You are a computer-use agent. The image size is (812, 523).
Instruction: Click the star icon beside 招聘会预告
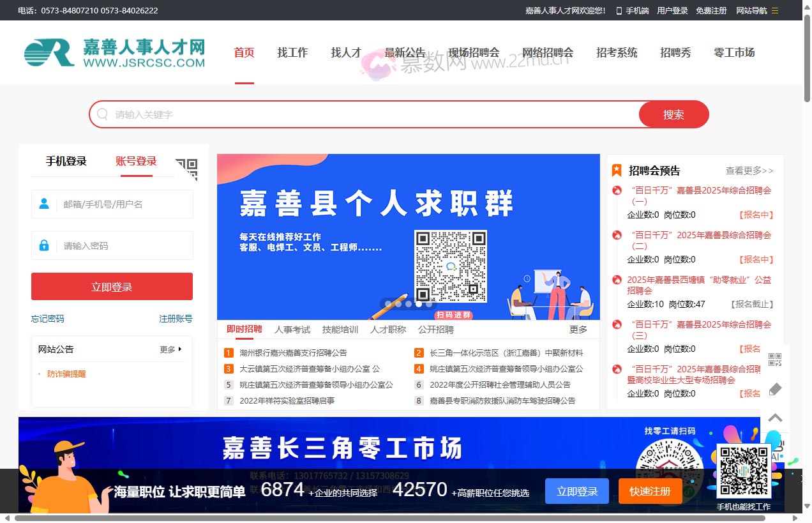pyautogui.click(x=617, y=170)
